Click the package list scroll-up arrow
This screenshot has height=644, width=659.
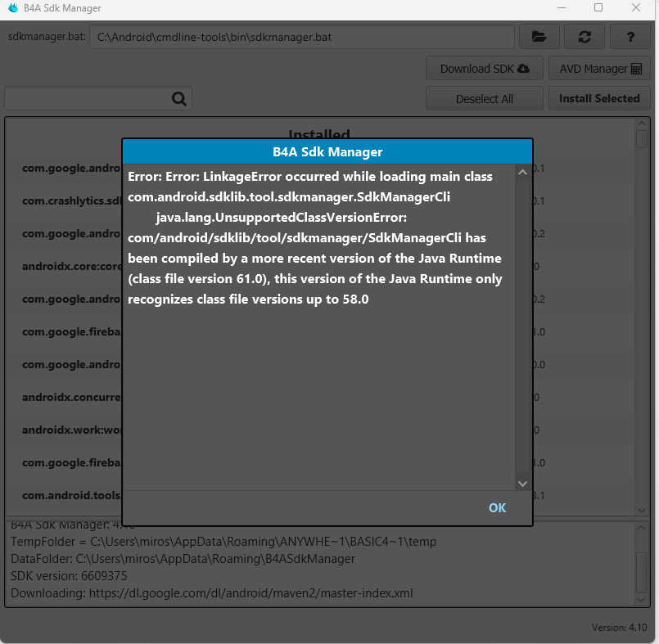click(641, 124)
